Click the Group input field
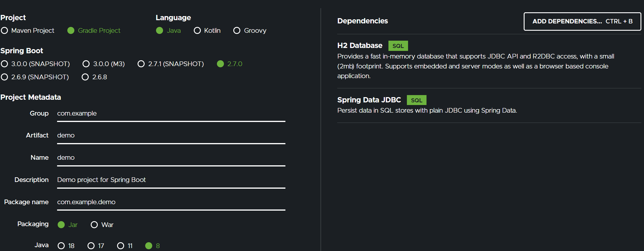The height and width of the screenshot is (251, 644). click(x=171, y=114)
